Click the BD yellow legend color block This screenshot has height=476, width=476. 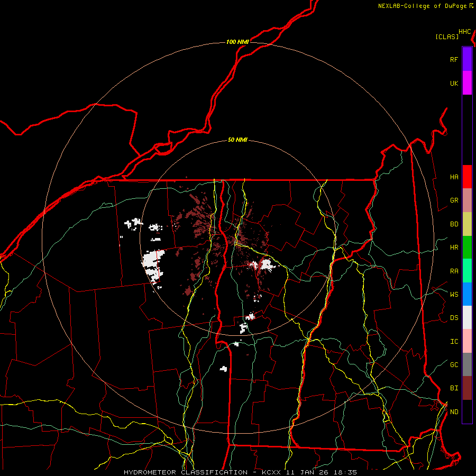pos(467,224)
